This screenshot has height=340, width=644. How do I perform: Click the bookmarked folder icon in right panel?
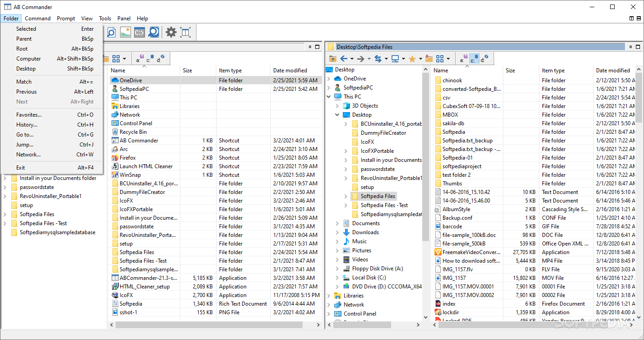(x=429, y=59)
